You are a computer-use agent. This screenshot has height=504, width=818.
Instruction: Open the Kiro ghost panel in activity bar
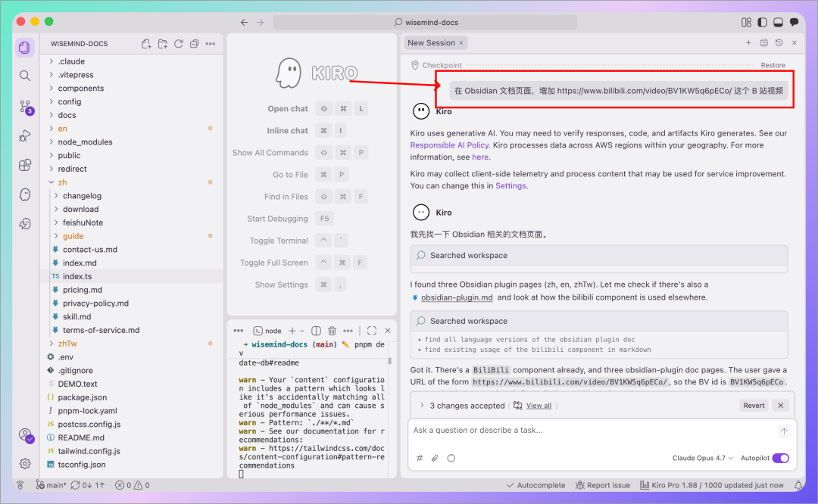coord(24,194)
